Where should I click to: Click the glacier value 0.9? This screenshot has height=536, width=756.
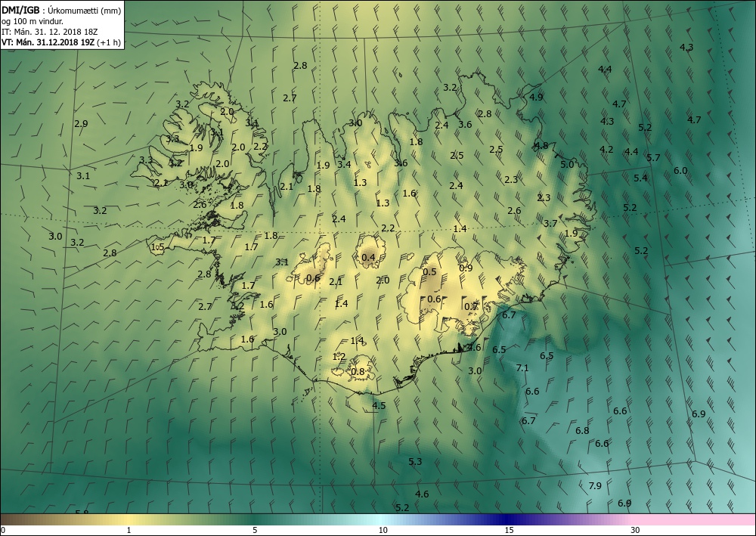[x=466, y=268]
